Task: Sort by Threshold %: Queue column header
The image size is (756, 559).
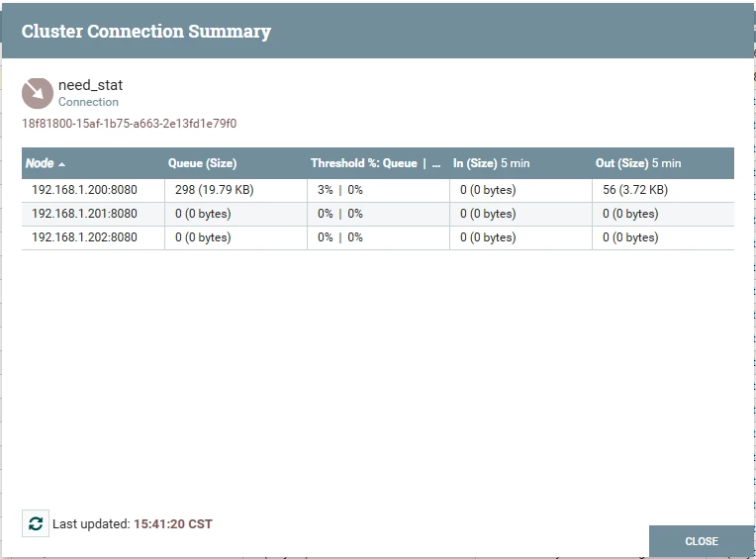Action: (364, 163)
